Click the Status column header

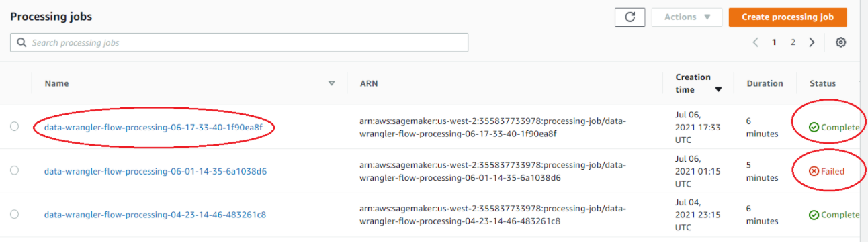pos(822,83)
